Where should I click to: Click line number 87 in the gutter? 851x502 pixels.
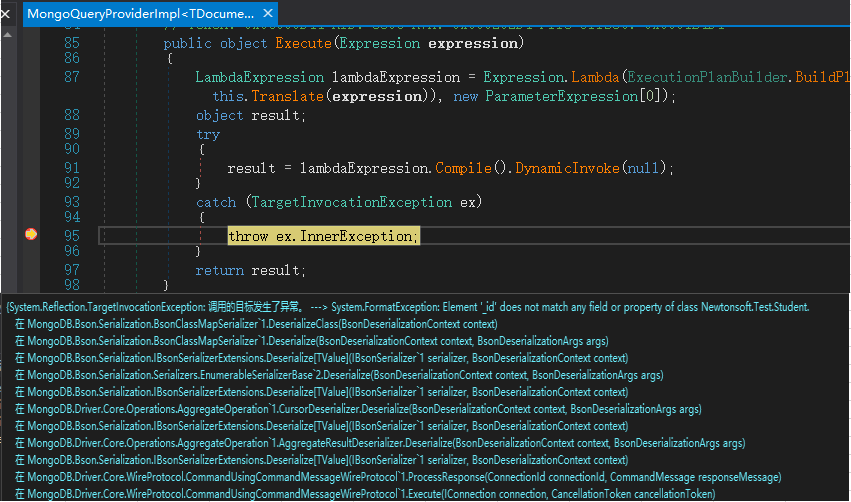70,77
